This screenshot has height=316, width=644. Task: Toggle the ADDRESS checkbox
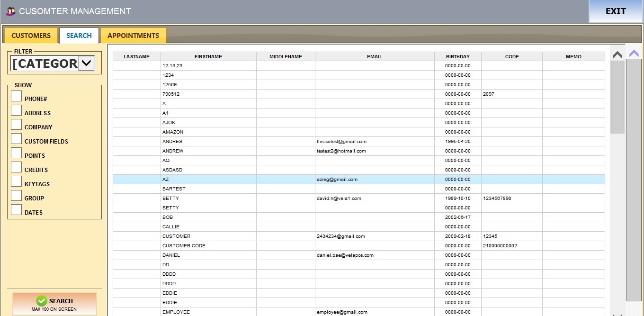point(17,110)
